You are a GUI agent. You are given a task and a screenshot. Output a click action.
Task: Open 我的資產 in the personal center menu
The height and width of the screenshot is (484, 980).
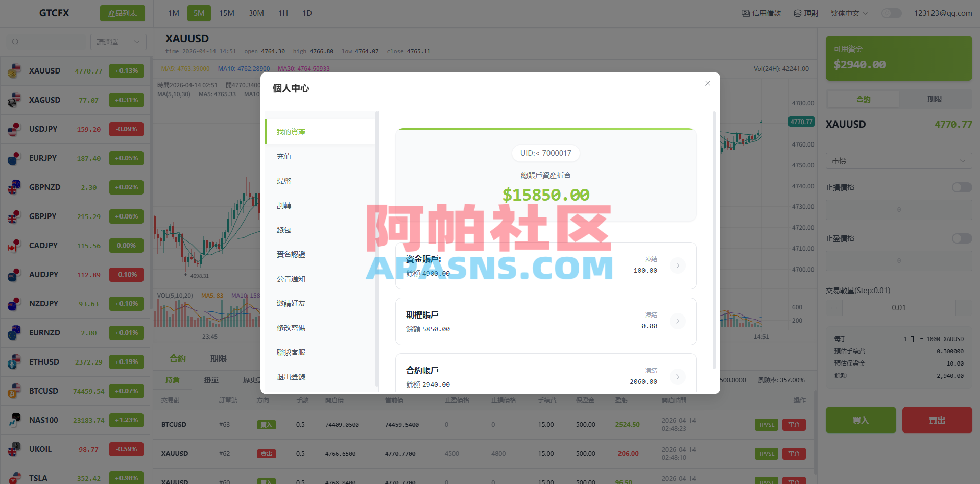[320, 132]
